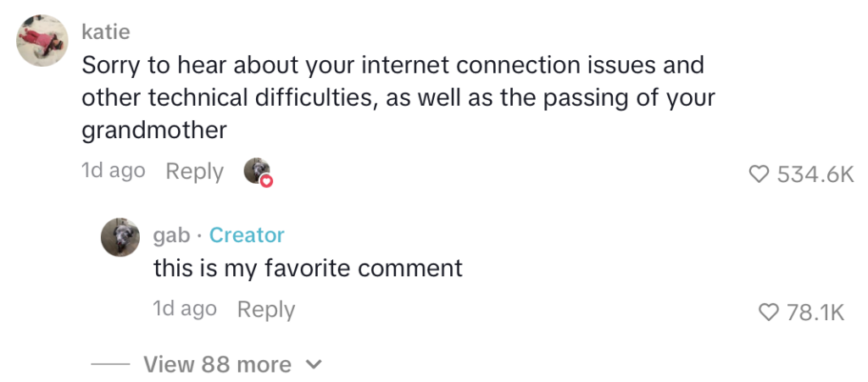Open the katie username link

tap(106, 31)
